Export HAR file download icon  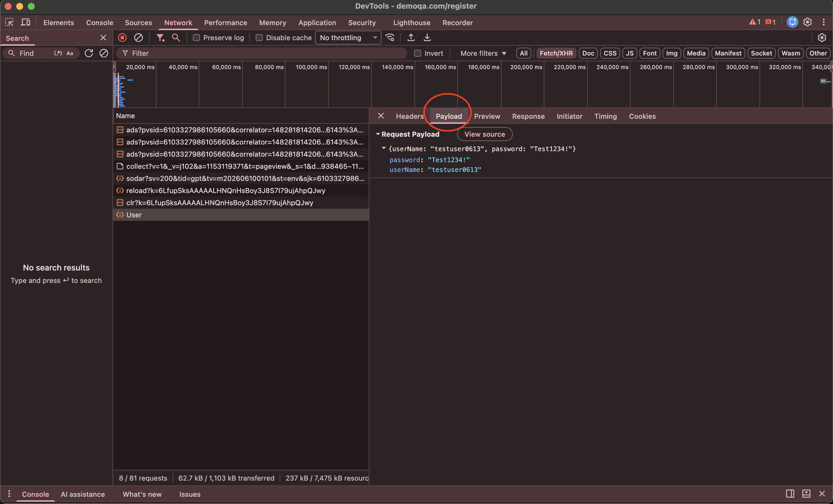[427, 38]
